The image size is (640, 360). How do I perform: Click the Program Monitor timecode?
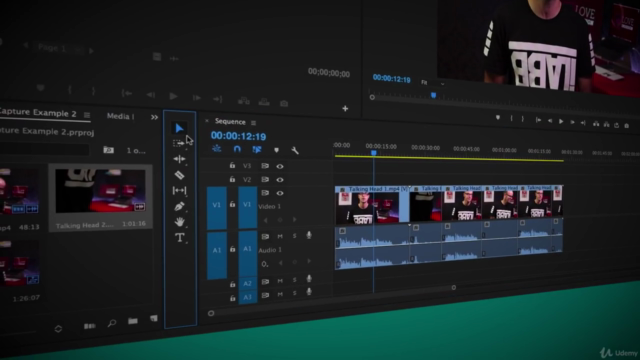391,79
